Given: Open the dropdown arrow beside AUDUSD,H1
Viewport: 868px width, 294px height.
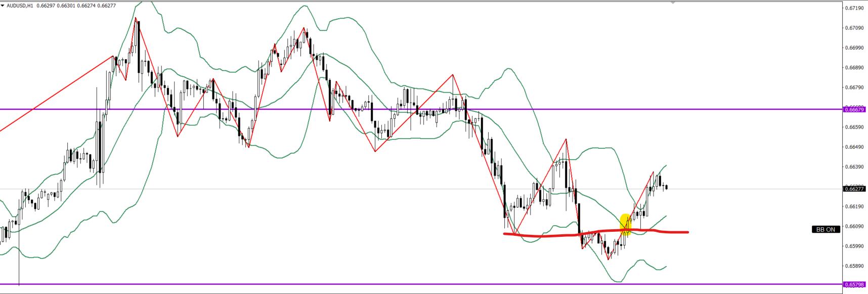Looking at the screenshot, I should tap(3, 6).
